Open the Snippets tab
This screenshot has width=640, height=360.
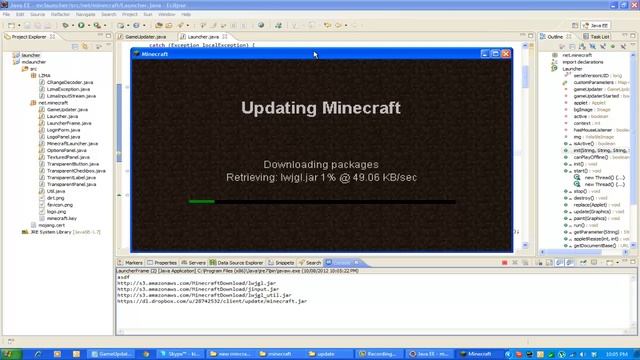click(x=281, y=262)
